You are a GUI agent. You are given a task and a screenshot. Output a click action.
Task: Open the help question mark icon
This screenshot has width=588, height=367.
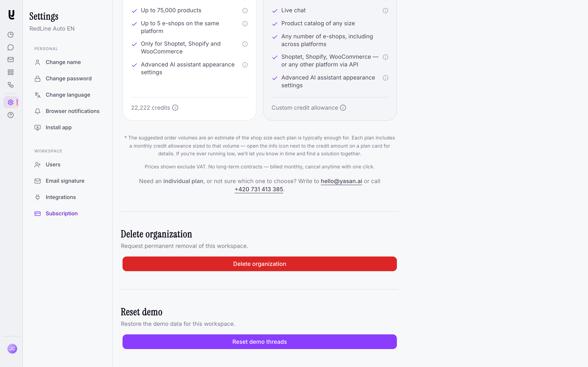tap(10, 115)
